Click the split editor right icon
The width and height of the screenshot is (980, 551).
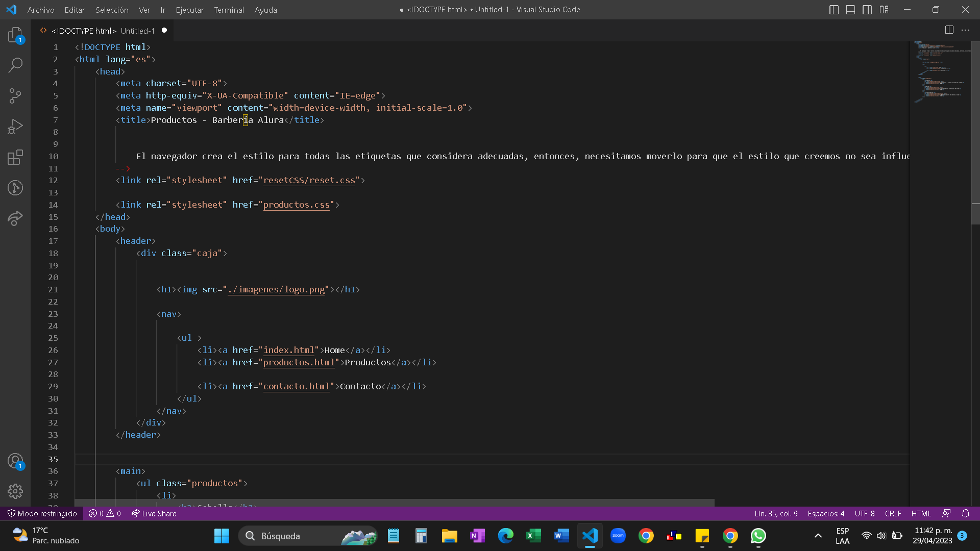[949, 30]
